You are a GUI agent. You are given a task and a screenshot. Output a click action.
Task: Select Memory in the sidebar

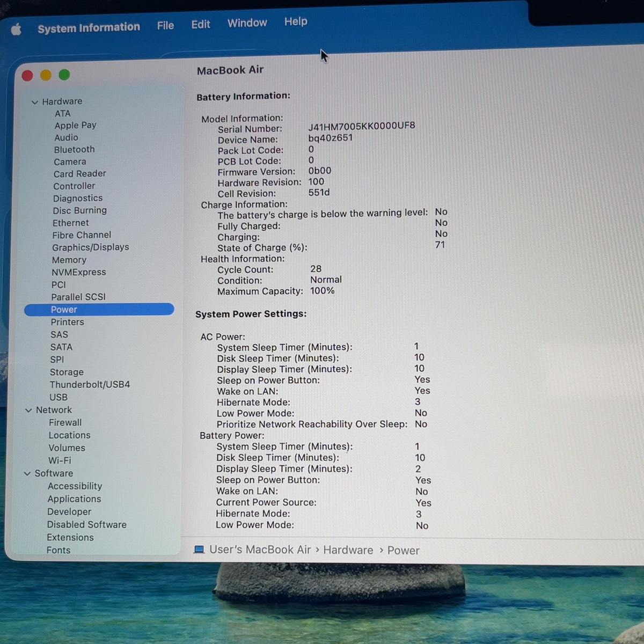[69, 260]
